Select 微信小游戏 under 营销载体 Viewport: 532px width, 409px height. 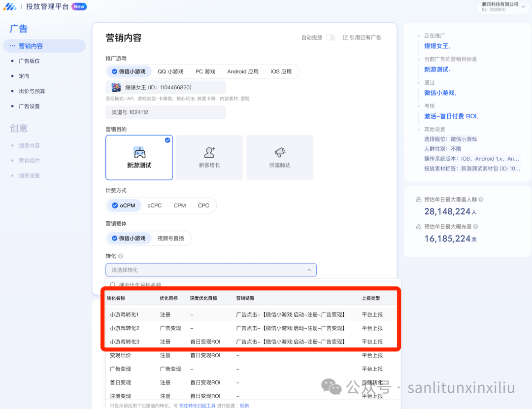(x=129, y=239)
